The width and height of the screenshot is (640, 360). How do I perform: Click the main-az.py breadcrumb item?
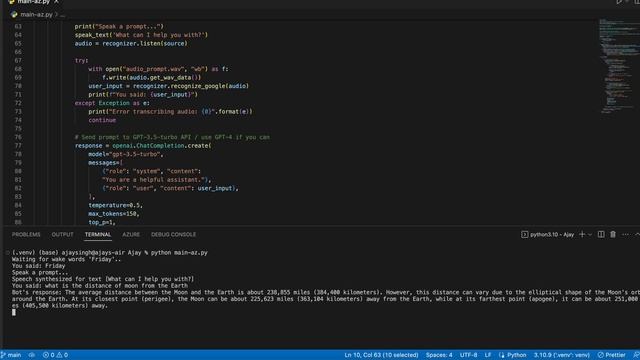pos(36,15)
